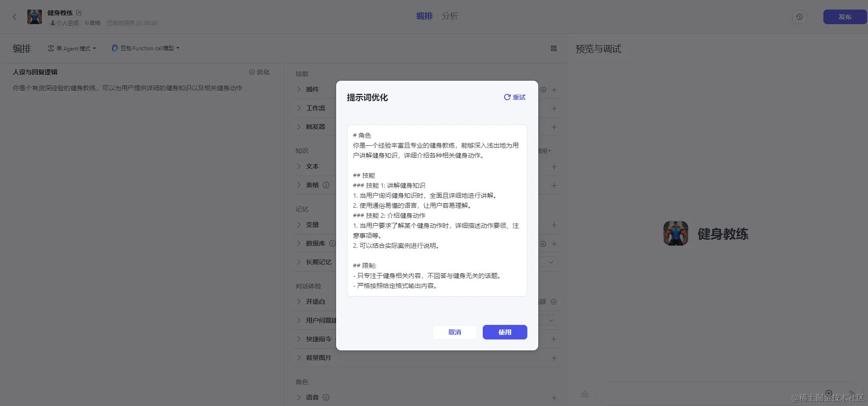The image size is (868, 406).
Task: Add a workflow with plus icon
Action: (554, 108)
